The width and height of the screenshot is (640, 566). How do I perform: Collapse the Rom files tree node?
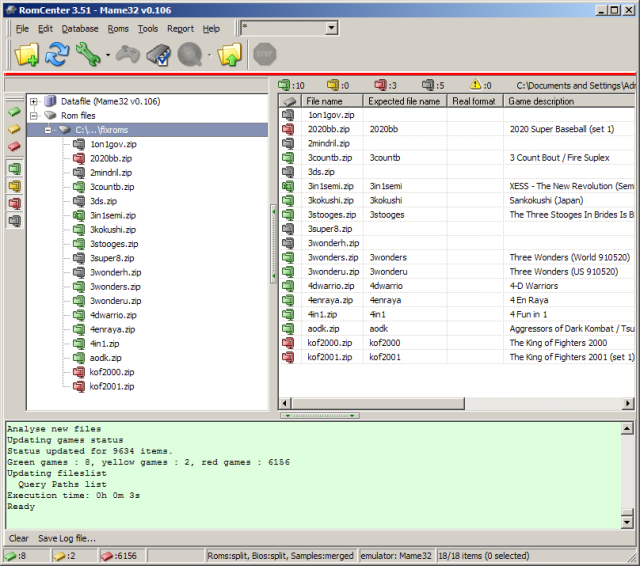(x=34, y=116)
